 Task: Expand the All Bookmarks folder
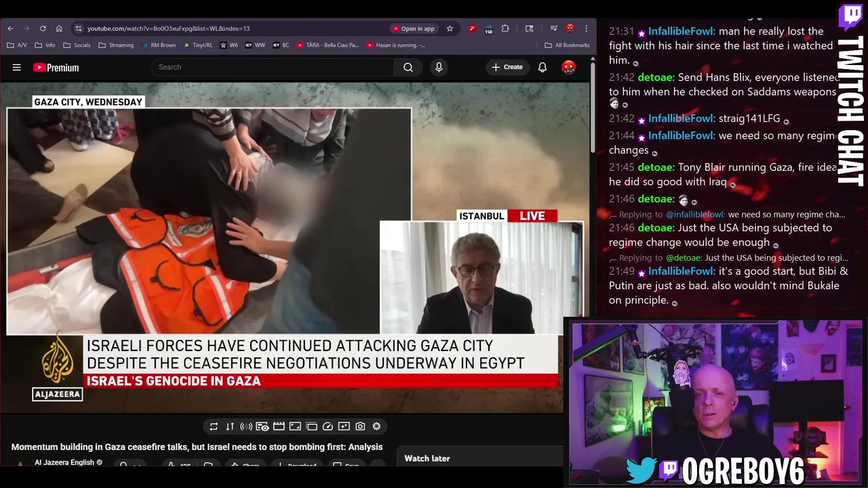567,45
